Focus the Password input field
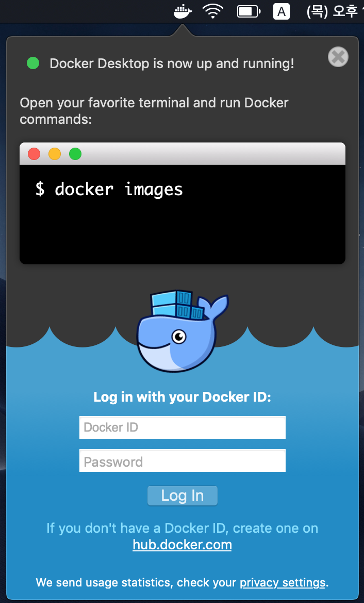Image resolution: width=364 pixels, height=603 pixels. [183, 461]
